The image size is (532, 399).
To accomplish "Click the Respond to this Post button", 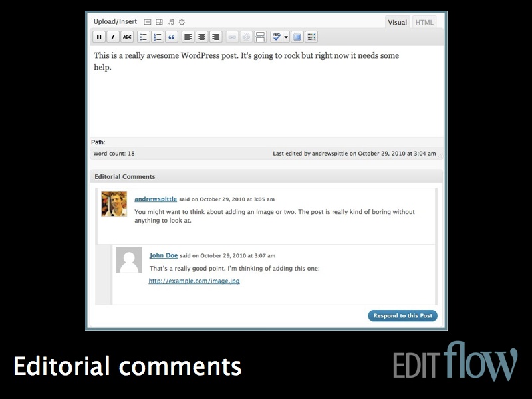I will click(x=403, y=315).
